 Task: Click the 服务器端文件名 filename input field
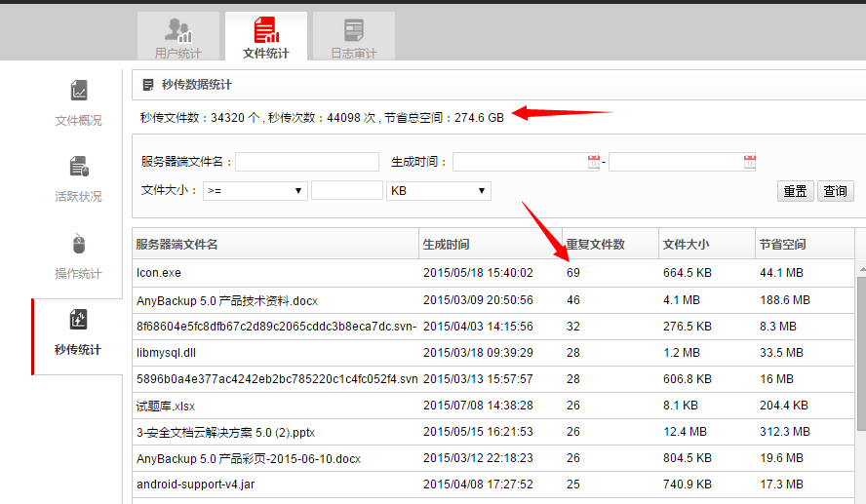point(306,162)
